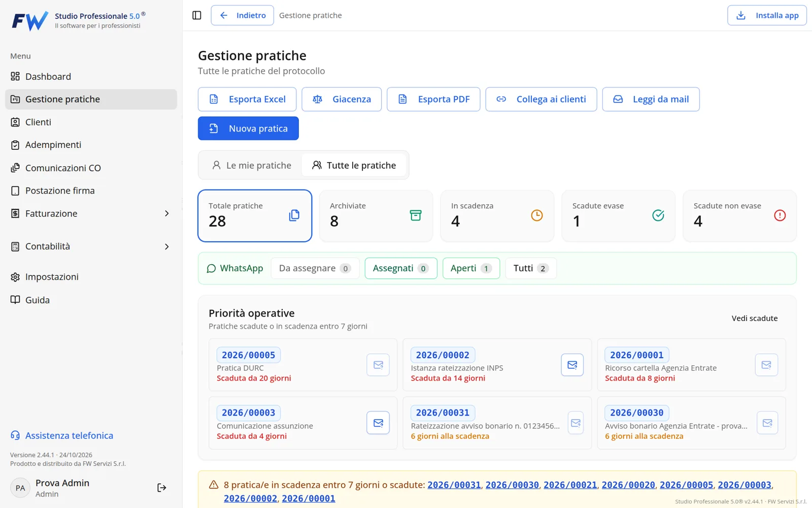Filter WhatsApp by Assegnati

401,268
